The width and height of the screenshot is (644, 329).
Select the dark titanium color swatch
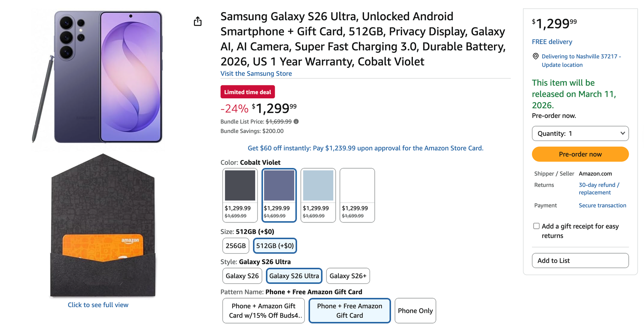point(240,185)
